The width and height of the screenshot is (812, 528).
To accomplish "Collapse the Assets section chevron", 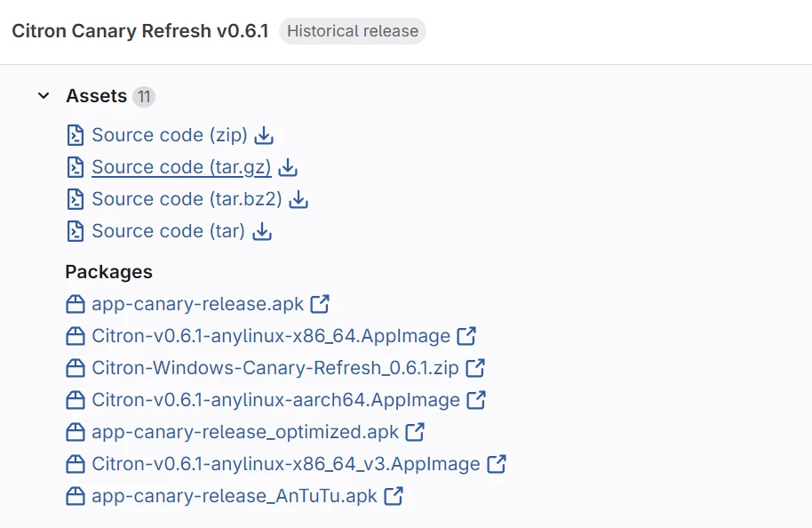I will [x=44, y=96].
